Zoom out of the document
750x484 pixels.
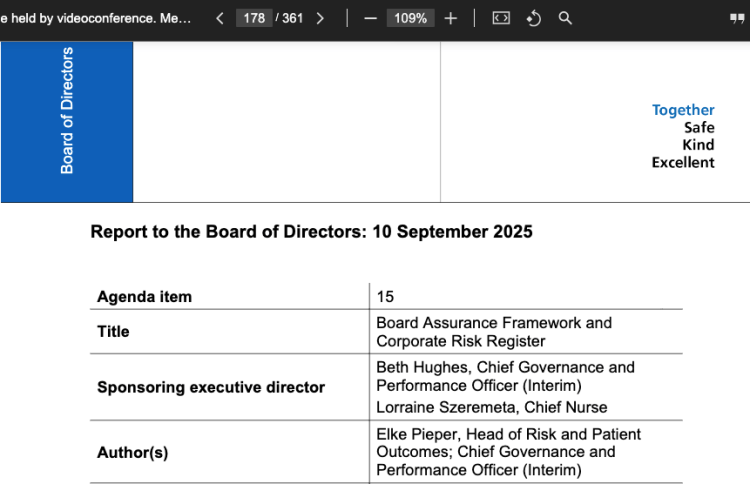[x=370, y=18]
